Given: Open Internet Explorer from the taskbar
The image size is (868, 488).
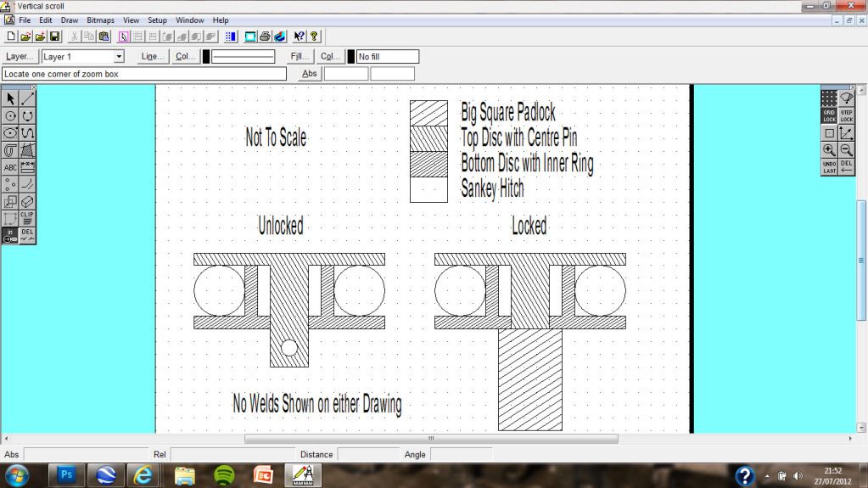Looking at the screenshot, I should [x=143, y=475].
